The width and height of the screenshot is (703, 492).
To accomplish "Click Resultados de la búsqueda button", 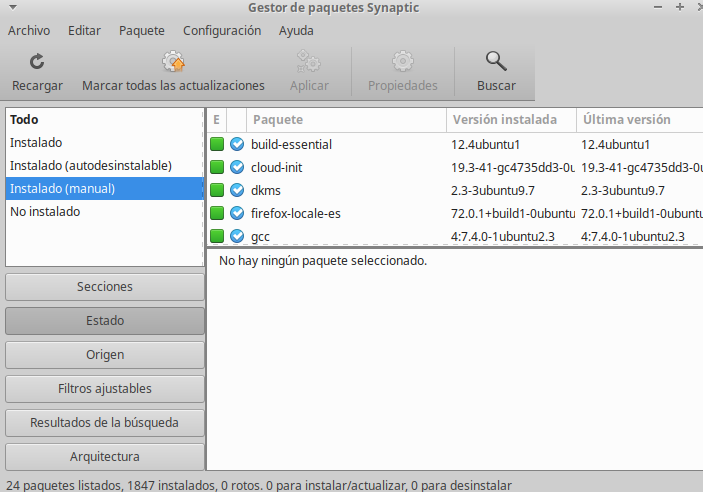I will click(105, 423).
